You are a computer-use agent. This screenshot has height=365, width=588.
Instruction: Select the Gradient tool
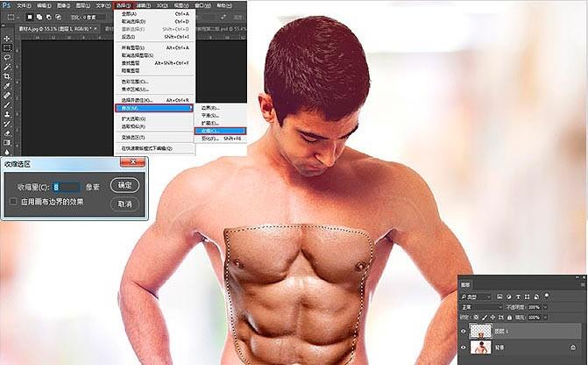[x=7, y=142]
